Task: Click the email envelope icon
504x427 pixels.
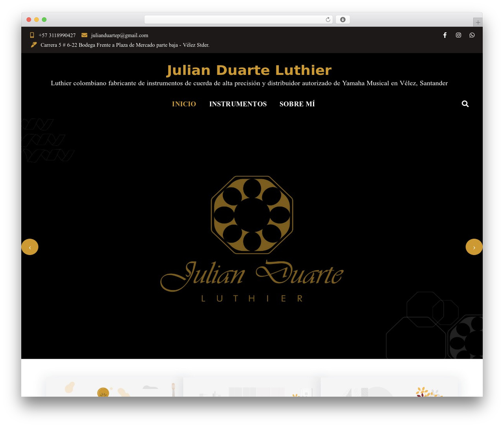Action: (x=84, y=35)
